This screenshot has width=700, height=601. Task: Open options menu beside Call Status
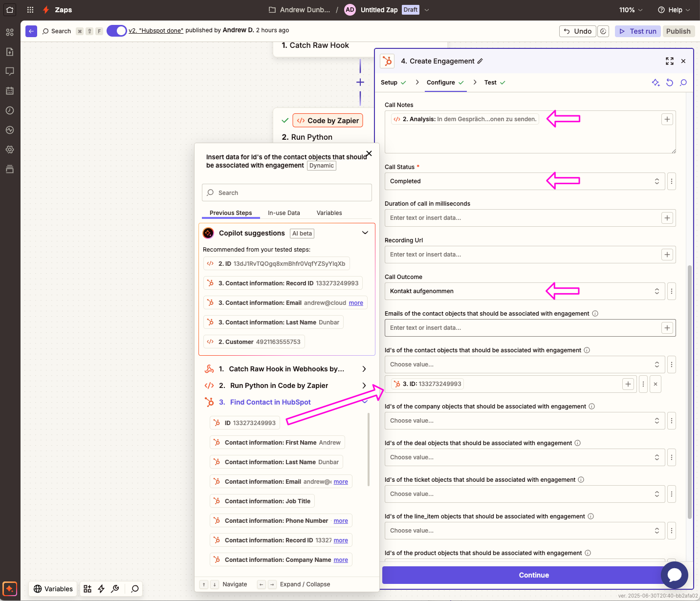pyautogui.click(x=672, y=181)
